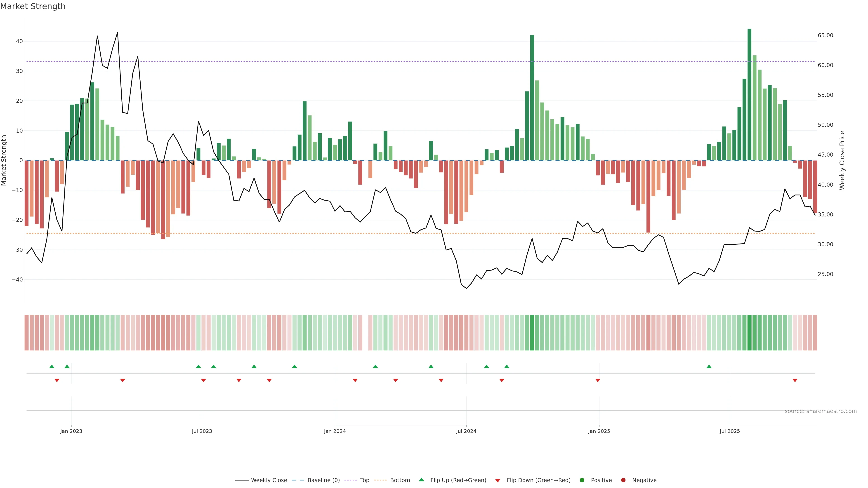The width and height of the screenshot is (868, 488).
Task: Click the Jan 2023 x-axis label
Action: 71,431
